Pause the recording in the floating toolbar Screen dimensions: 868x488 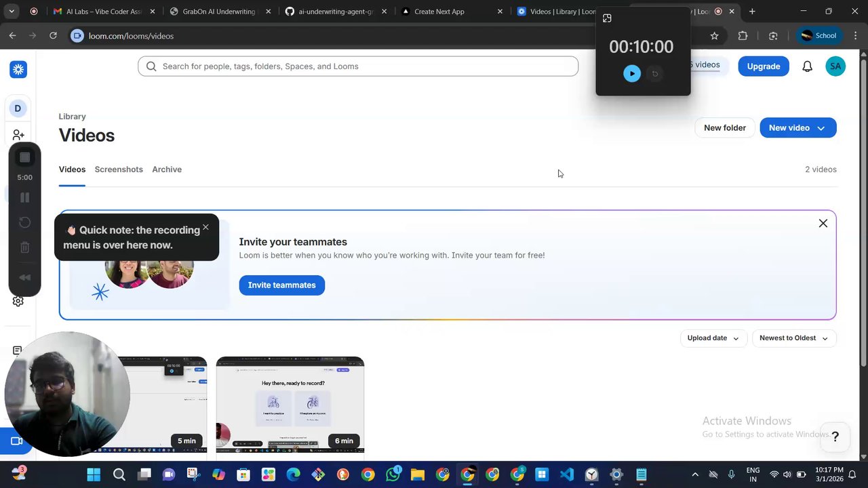24,197
